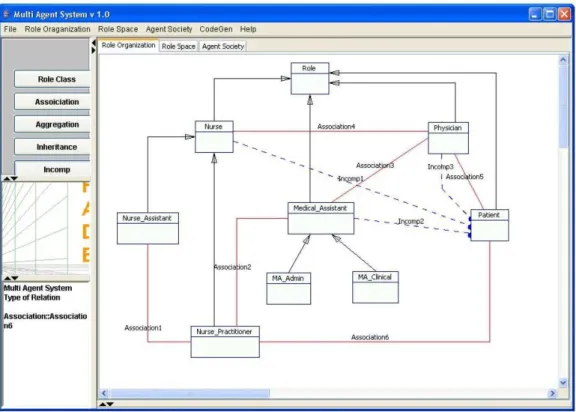Viewport: 576px width, 412px height.
Task: Open the Help menu
Action: (248, 29)
